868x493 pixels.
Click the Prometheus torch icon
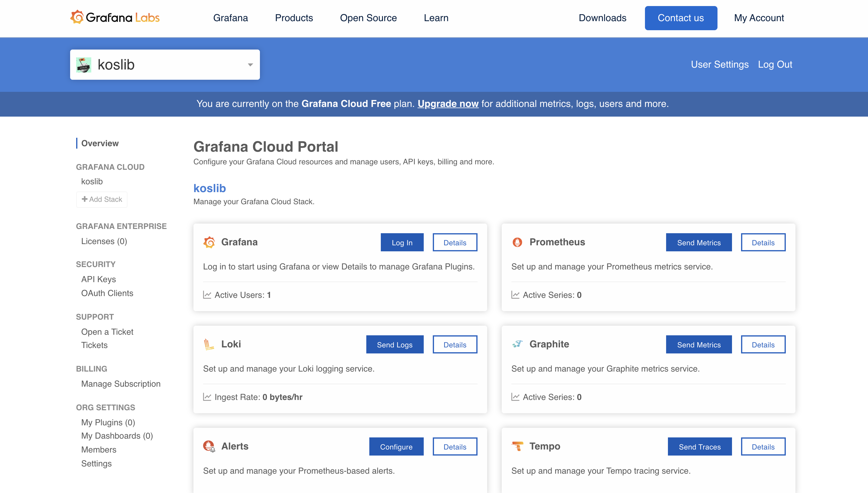point(517,242)
